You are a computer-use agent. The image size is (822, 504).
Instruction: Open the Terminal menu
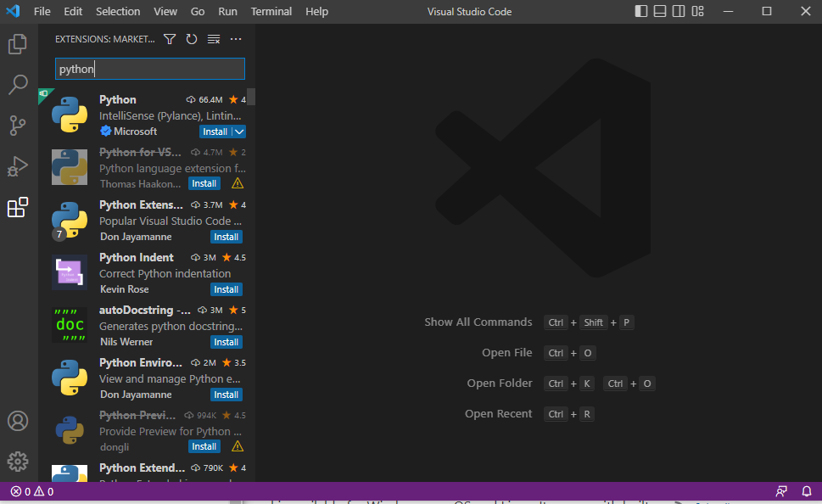point(271,12)
